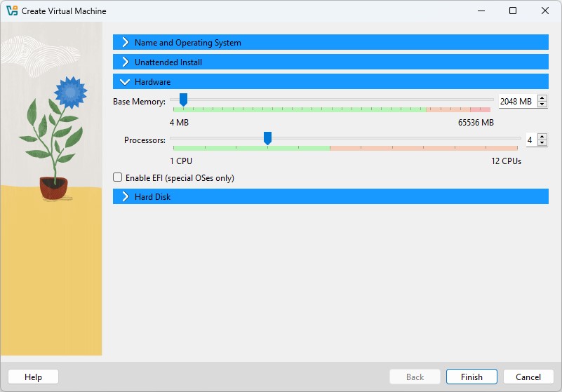
Task: Click the 65536 MB maximum memory label
Action: pyautogui.click(x=476, y=123)
